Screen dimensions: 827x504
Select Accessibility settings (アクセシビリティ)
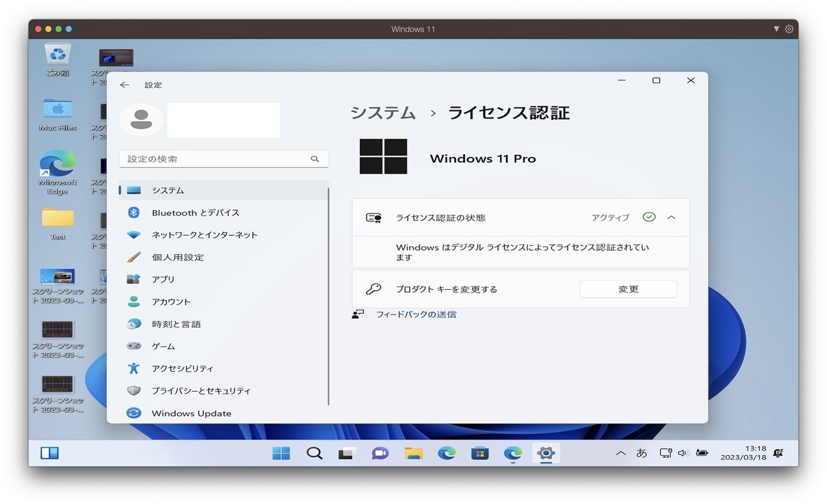[x=223, y=368]
